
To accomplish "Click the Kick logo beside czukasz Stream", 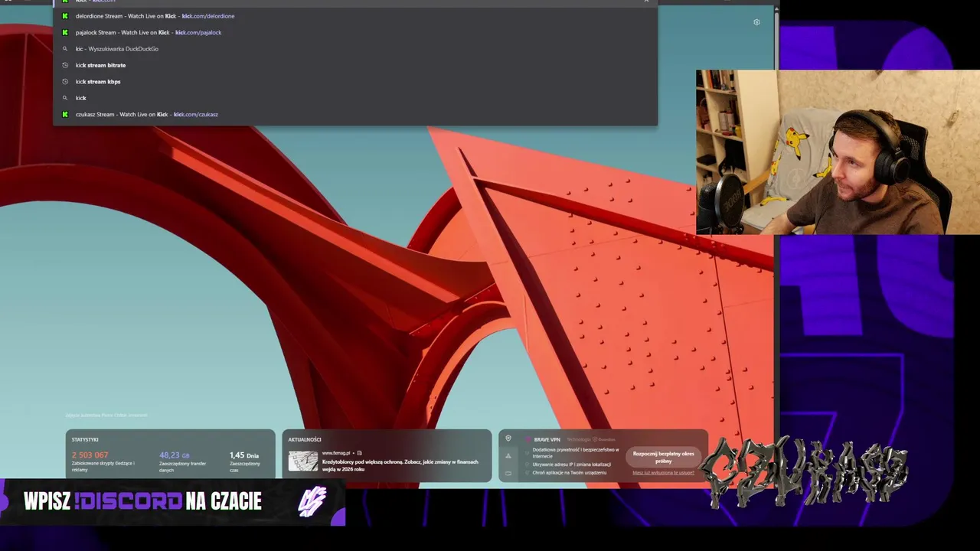I will tap(65, 114).
